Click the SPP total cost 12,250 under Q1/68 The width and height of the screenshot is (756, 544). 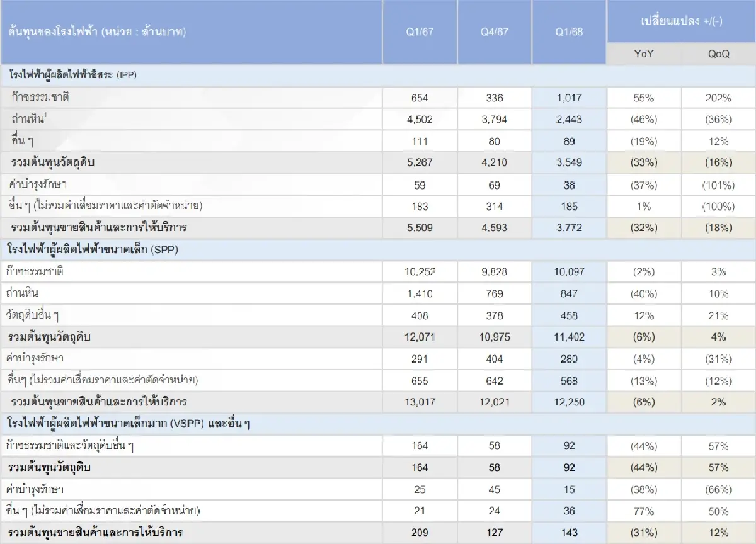(x=569, y=402)
